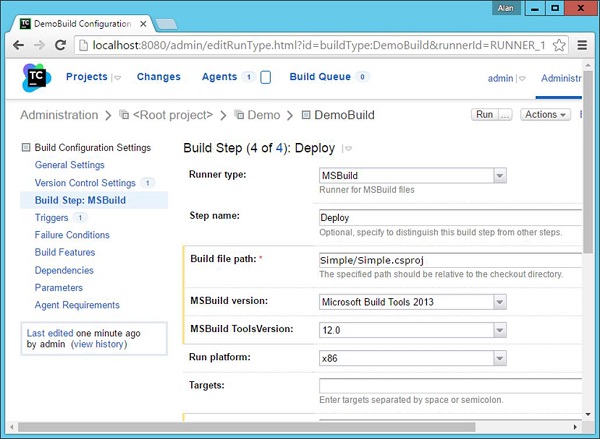Image resolution: width=600 pixels, height=439 pixels.
Task: Click the Build Configuration Settings square icon
Action: point(26,148)
